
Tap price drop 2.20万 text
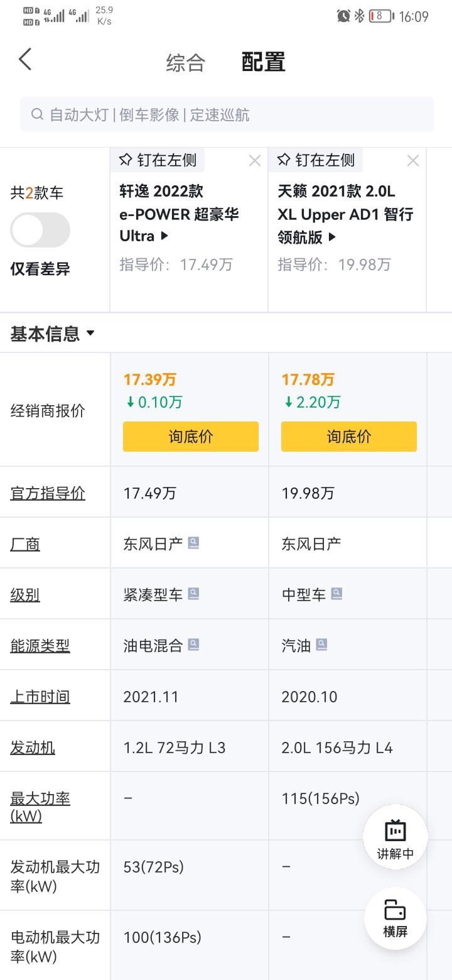313,402
